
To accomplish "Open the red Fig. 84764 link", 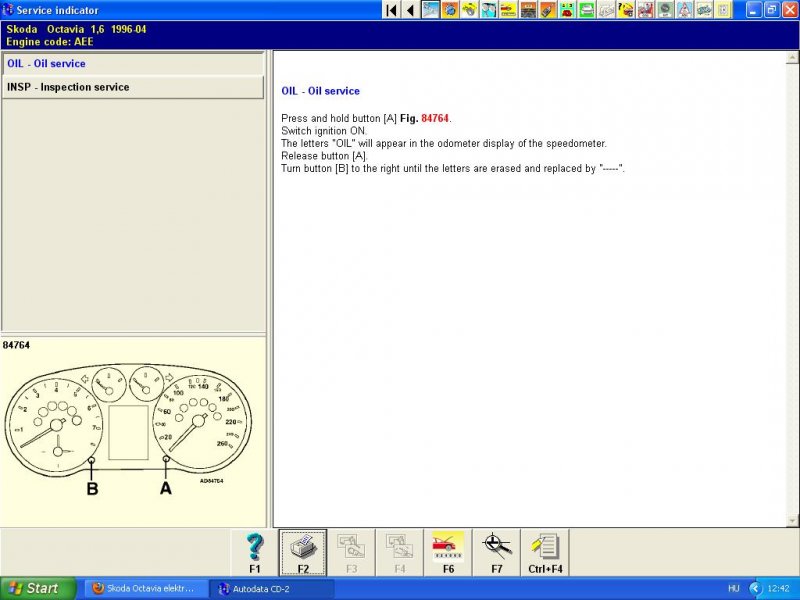I will pyautogui.click(x=435, y=118).
